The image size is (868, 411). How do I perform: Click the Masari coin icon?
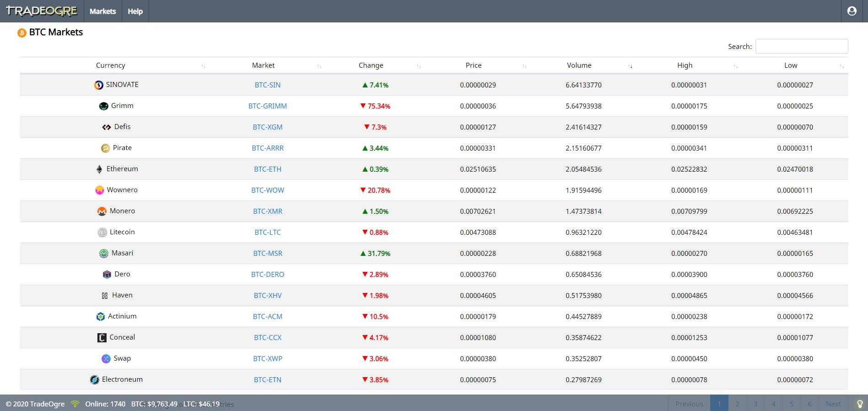click(104, 254)
